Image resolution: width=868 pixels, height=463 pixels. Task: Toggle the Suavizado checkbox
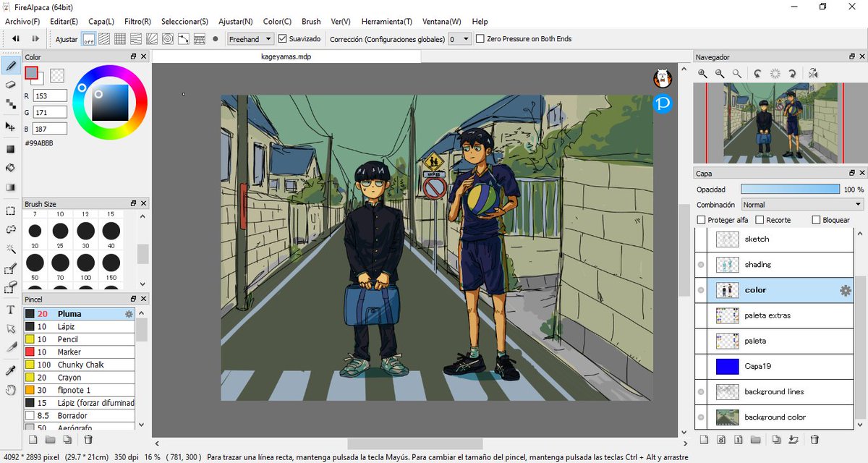(283, 39)
